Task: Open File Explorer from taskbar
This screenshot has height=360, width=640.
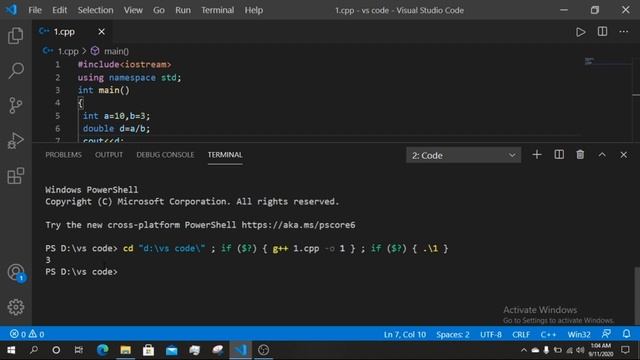Action: pyautogui.click(x=125, y=350)
